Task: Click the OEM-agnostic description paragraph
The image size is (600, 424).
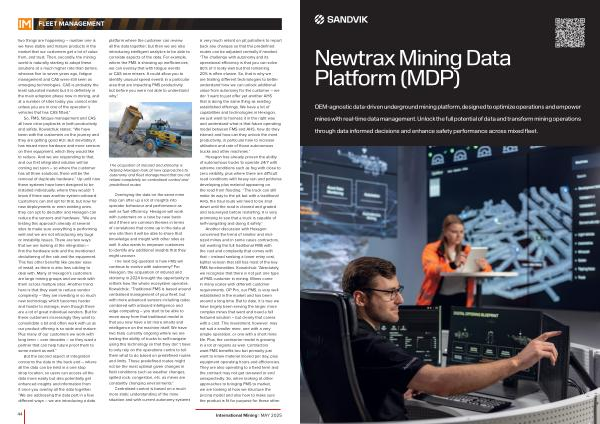Action: [448, 119]
